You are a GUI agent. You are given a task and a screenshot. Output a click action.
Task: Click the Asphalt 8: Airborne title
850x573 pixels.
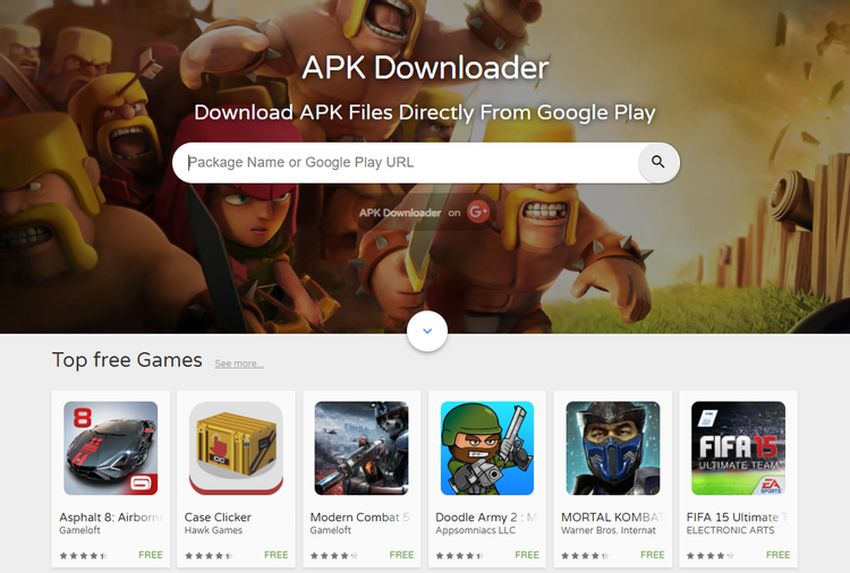click(x=111, y=517)
